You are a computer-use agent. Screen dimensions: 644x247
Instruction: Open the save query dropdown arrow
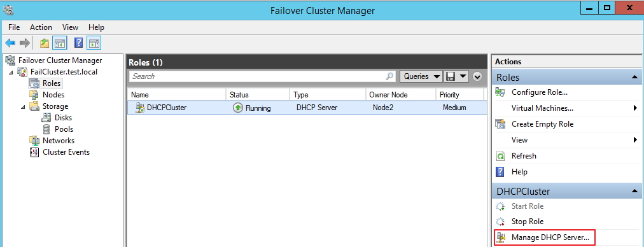(463, 76)
